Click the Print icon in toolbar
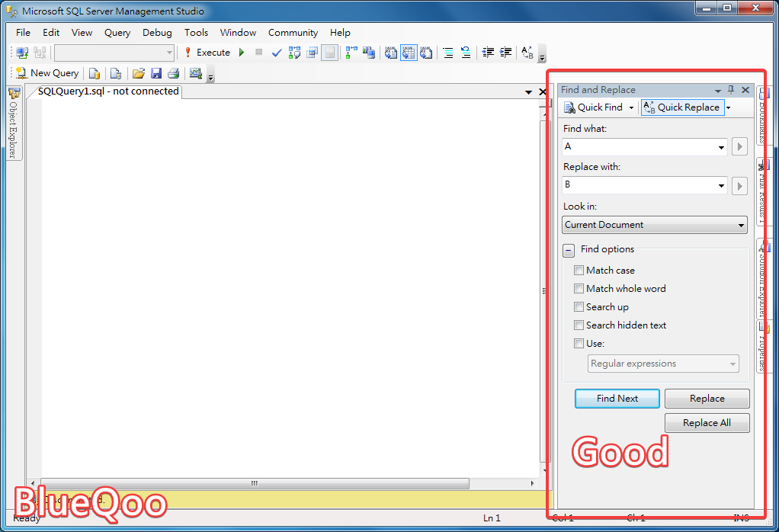779x532 pixels. [173, 73]
